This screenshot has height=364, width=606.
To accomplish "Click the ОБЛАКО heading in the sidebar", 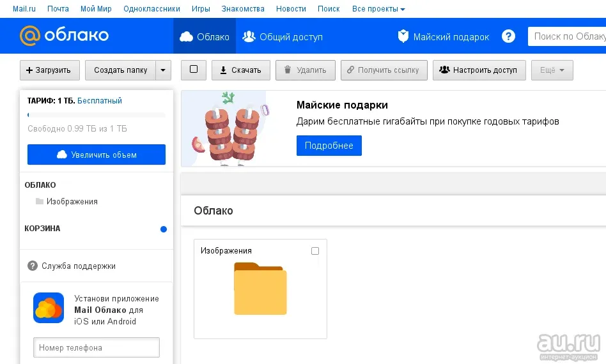I will click(x=40, y=185).
